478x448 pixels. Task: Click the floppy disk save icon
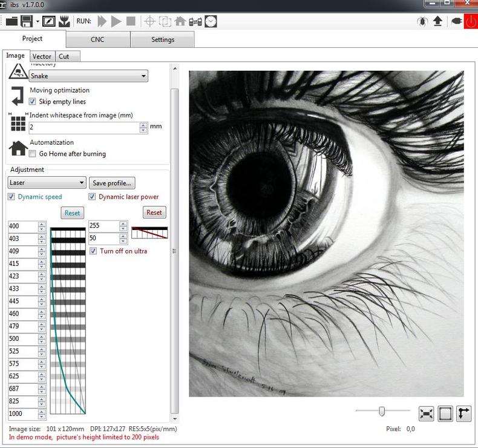(x=27, y=21)
